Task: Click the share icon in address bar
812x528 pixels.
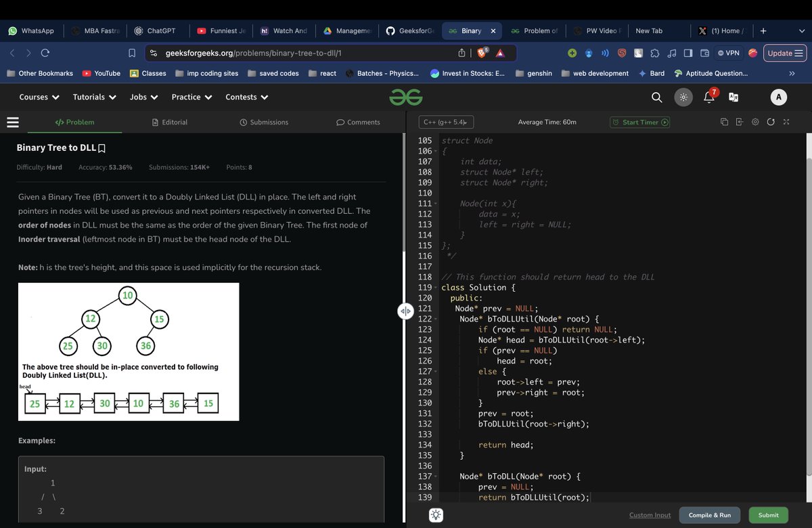Action: pyautogui.click(x=462, y=53)
